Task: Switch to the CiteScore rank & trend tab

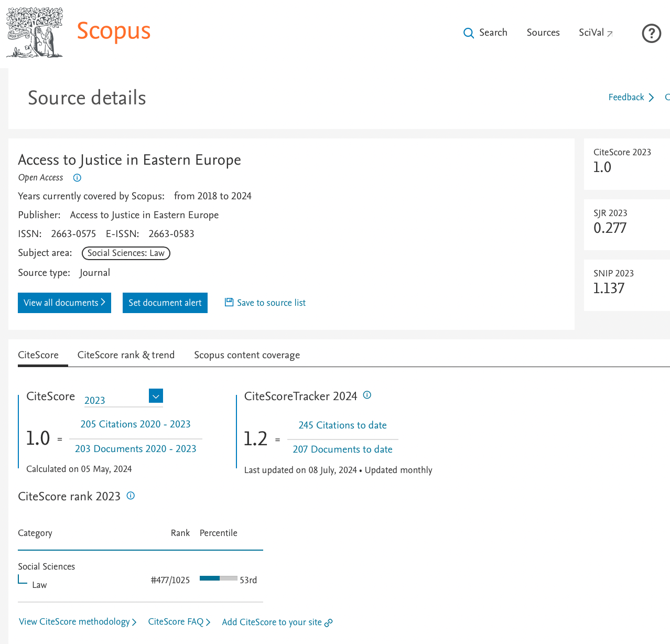Action: pos(126,355)
